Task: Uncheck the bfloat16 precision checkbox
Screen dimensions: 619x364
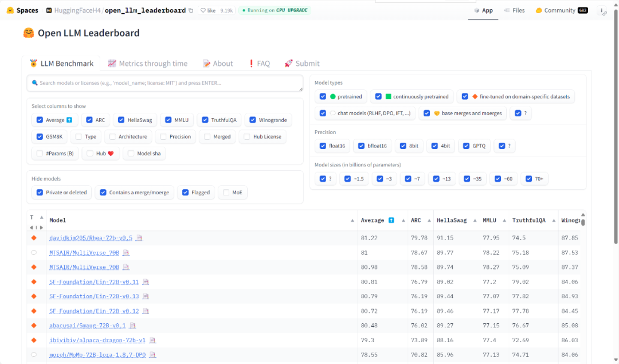Action: [361, 146]
